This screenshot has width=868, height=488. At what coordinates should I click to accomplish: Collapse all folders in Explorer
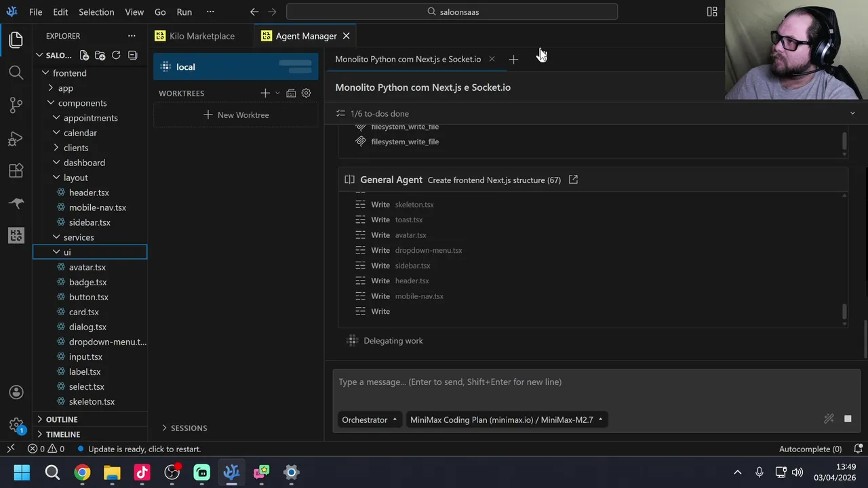click(x=132, y=56)
